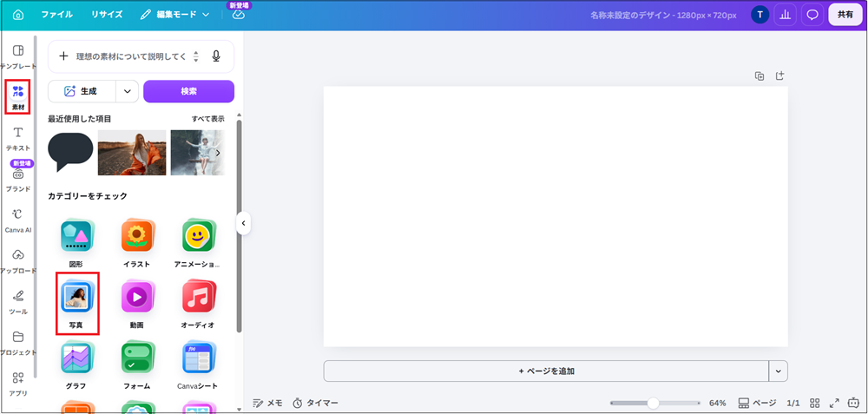Click the blank white canvas page
Image resolution: width=868 pixels, height=414 pixels.
[x=556, y=216]
